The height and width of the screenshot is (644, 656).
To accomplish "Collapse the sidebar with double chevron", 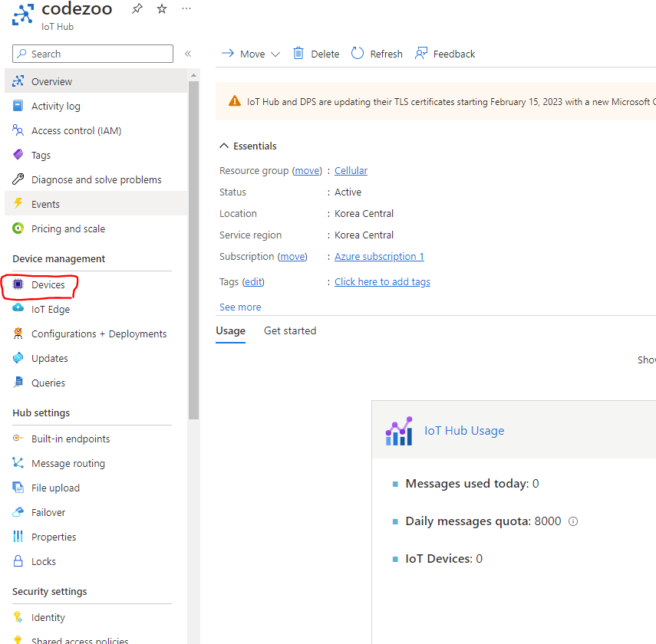I will click(x=188, y=54).
